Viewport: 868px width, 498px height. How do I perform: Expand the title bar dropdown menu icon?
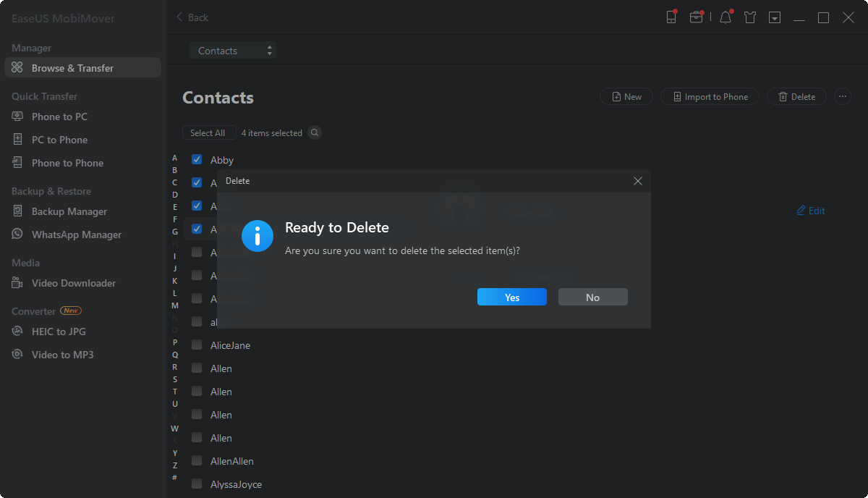pyautogui.click(x=775, y=17)
